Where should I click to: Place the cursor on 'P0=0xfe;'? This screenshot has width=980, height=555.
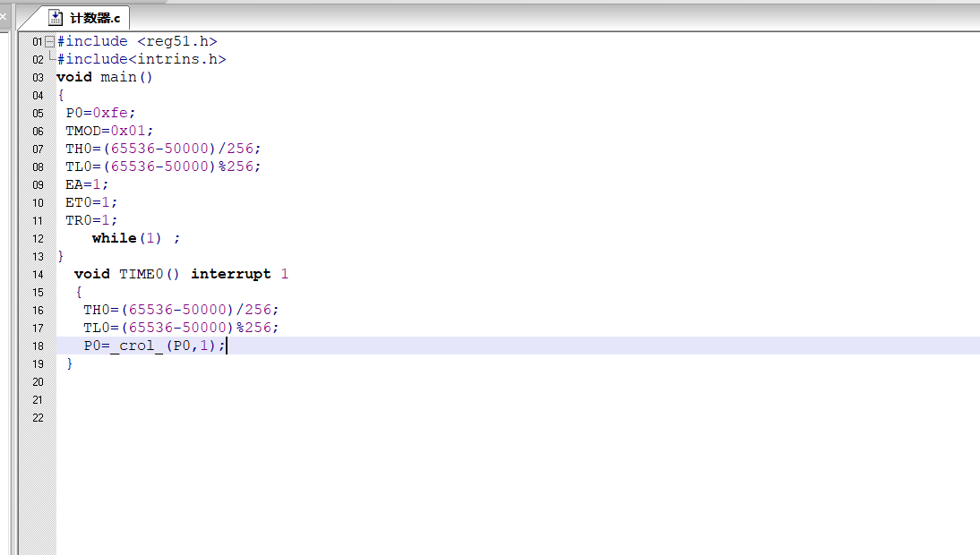point(100,113)
